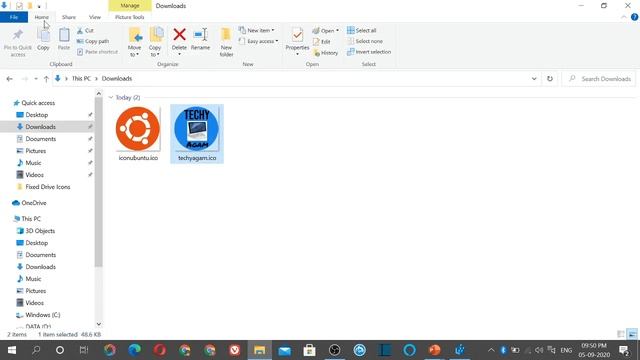Image resolution: width=640 pixels, height=360 pixels.
Task: Switch to large icons view
Action: coord(632,334)
